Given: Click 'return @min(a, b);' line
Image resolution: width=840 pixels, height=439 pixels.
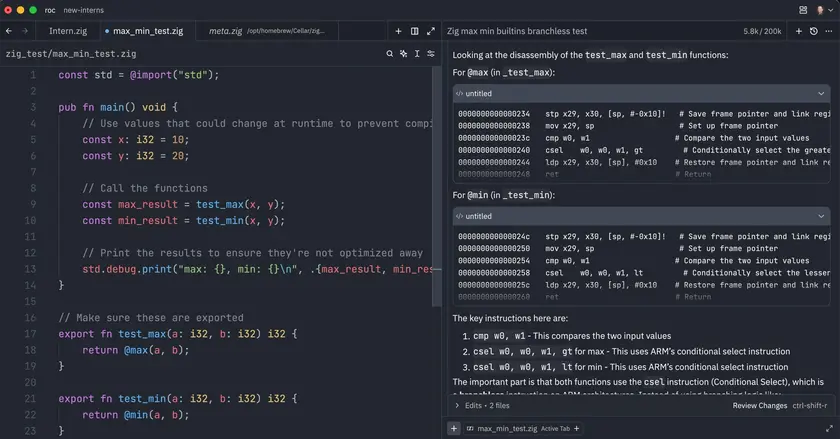Looking at the screenshot, I should 136,415.
